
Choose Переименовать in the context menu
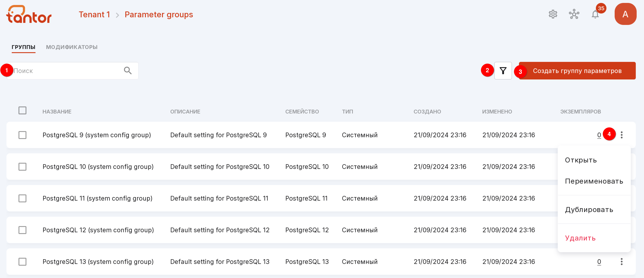click(x=594, y=181)
